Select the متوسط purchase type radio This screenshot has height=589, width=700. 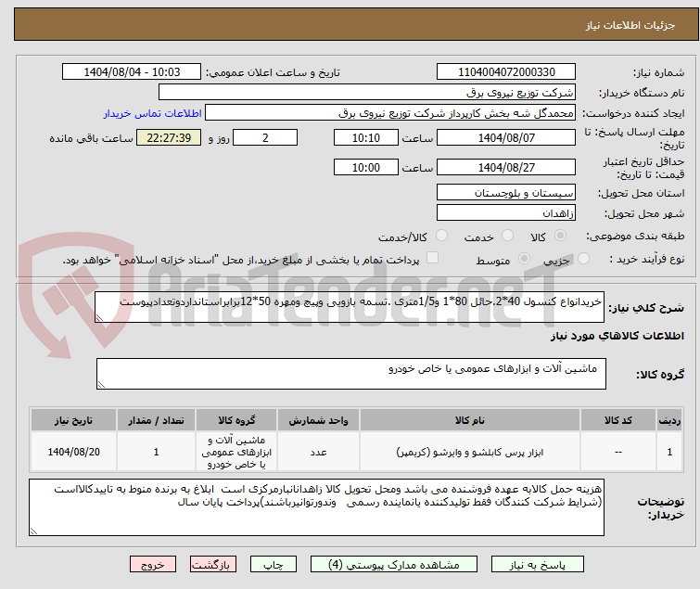point(524,259)
